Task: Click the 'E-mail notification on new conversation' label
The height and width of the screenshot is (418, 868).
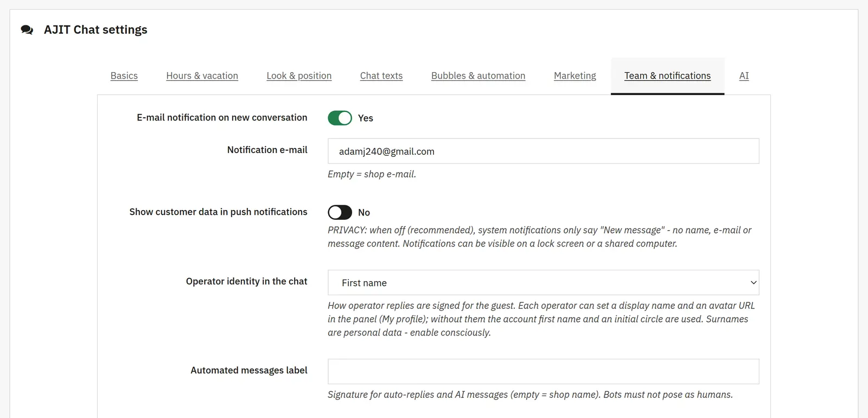Action: pos(222,117)
